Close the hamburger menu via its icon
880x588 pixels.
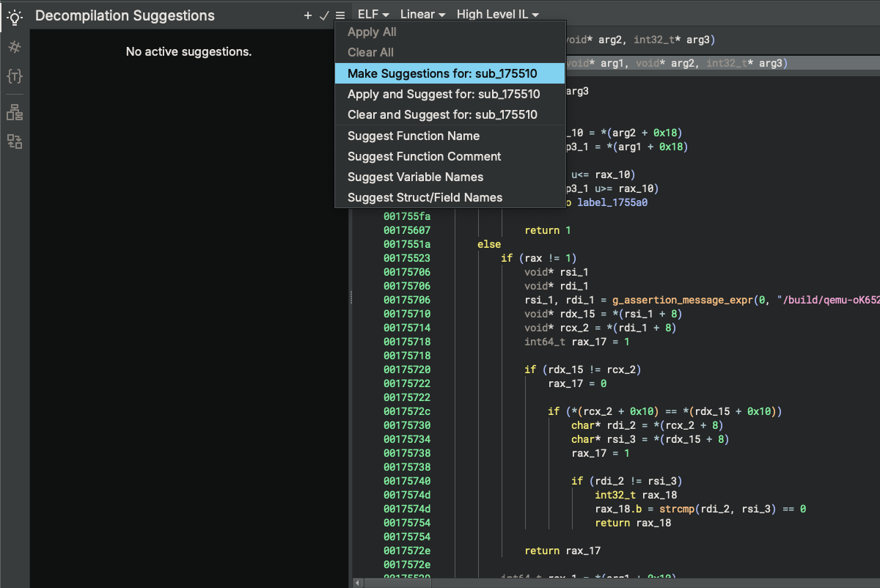point(340,15)
